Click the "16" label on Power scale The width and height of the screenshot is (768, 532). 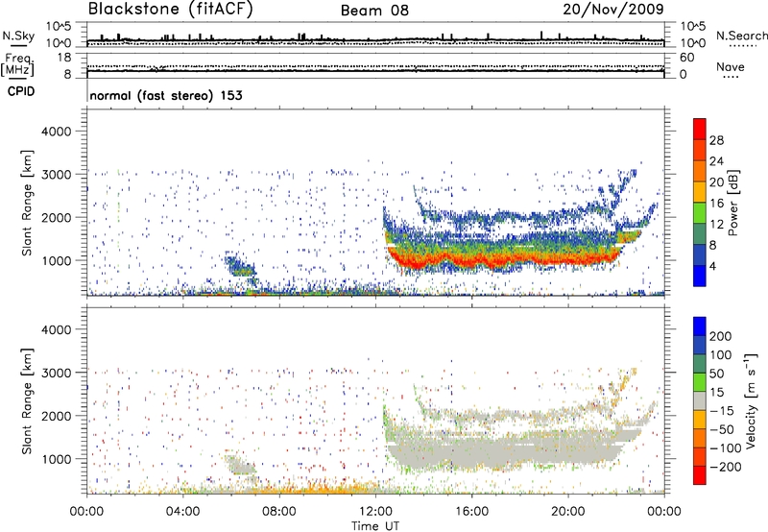716,204
